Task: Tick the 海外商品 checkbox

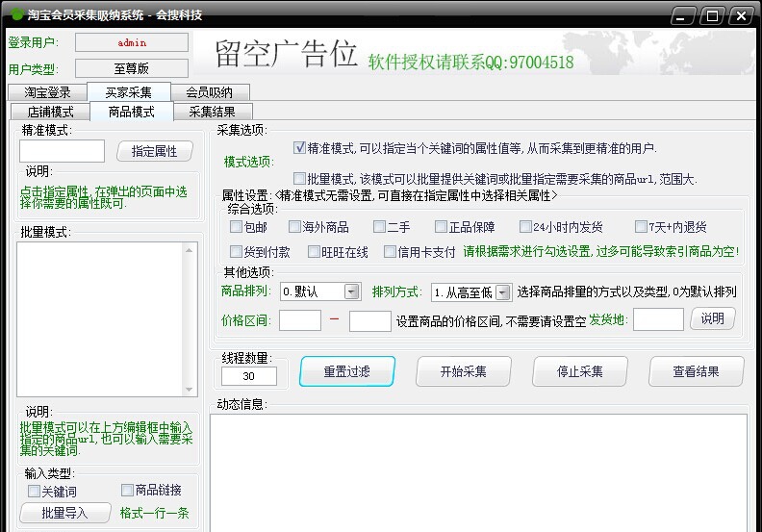Action: click(294, 226)
